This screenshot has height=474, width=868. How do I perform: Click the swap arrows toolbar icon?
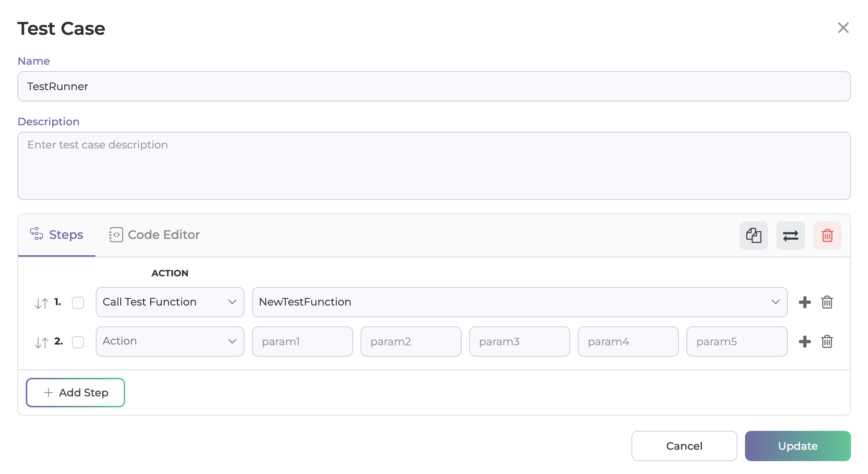point(790,235)
